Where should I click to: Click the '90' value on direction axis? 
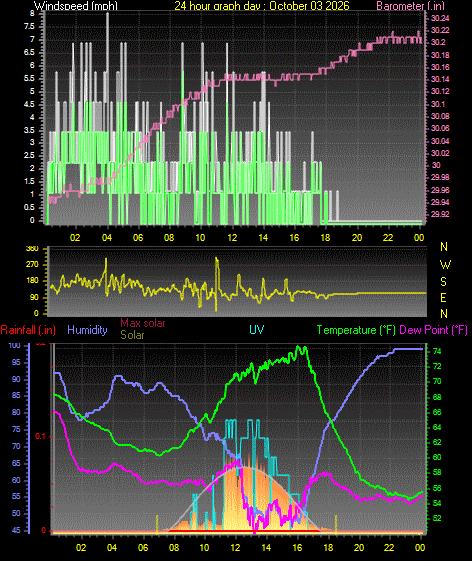(34, 298)
